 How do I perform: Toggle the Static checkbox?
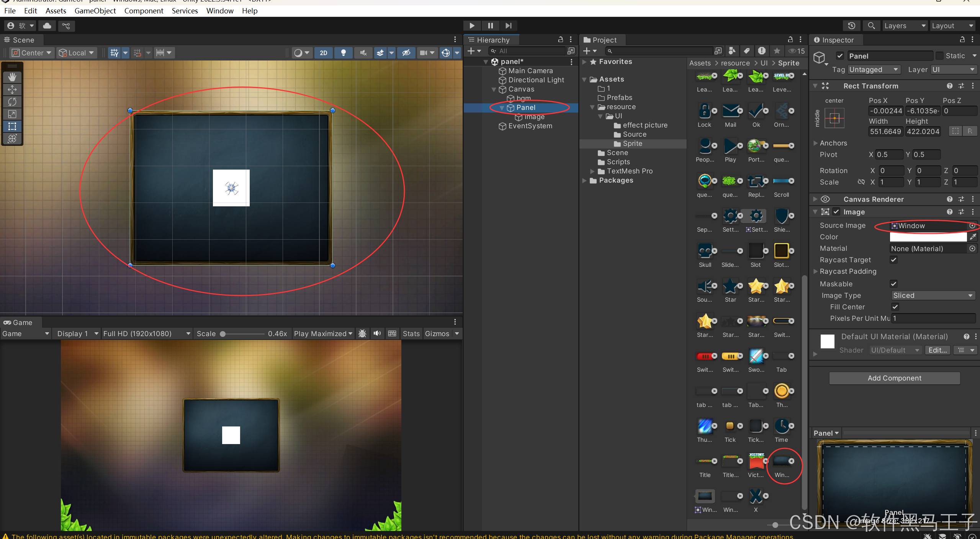[x=939, y=56]
